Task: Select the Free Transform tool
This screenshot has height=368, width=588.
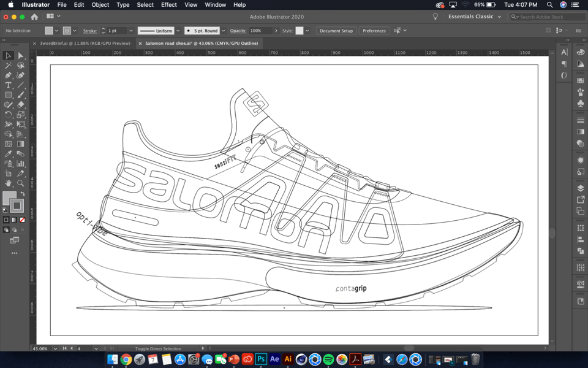Action: (21, 124)
